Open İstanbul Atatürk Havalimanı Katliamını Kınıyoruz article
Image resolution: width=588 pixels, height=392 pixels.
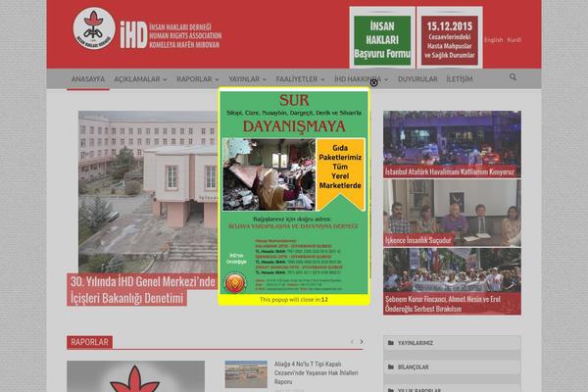[x=452, y=144]
